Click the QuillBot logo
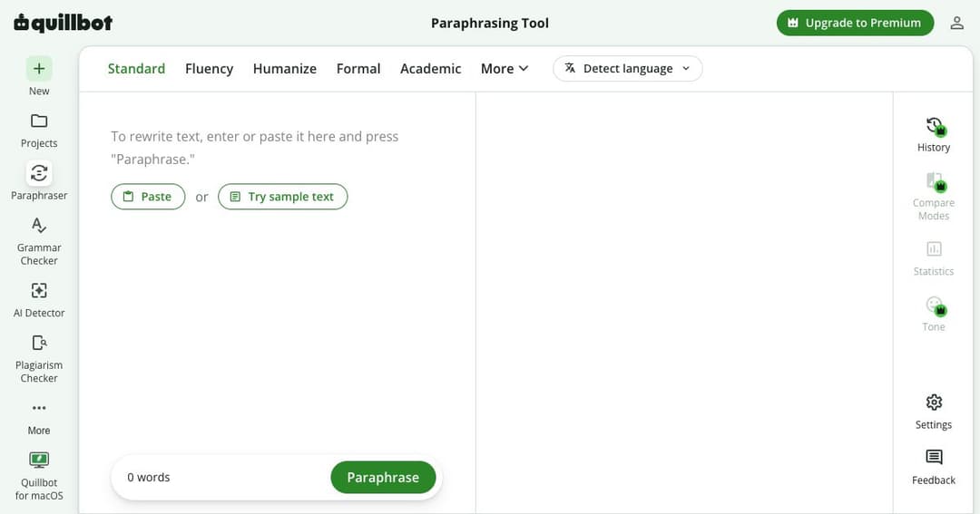 pos(64,23)
